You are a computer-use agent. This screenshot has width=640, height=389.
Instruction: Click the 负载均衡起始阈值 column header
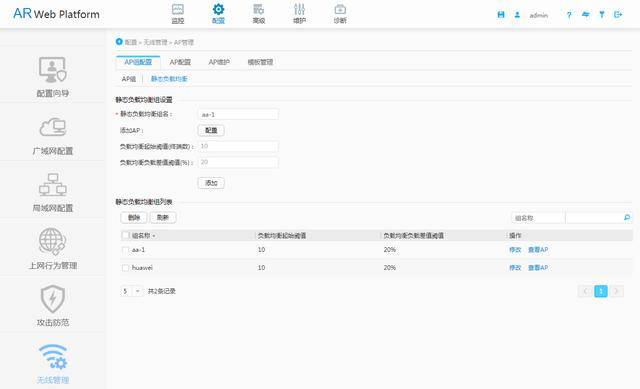pyautogui.click(x=282, y=236)
